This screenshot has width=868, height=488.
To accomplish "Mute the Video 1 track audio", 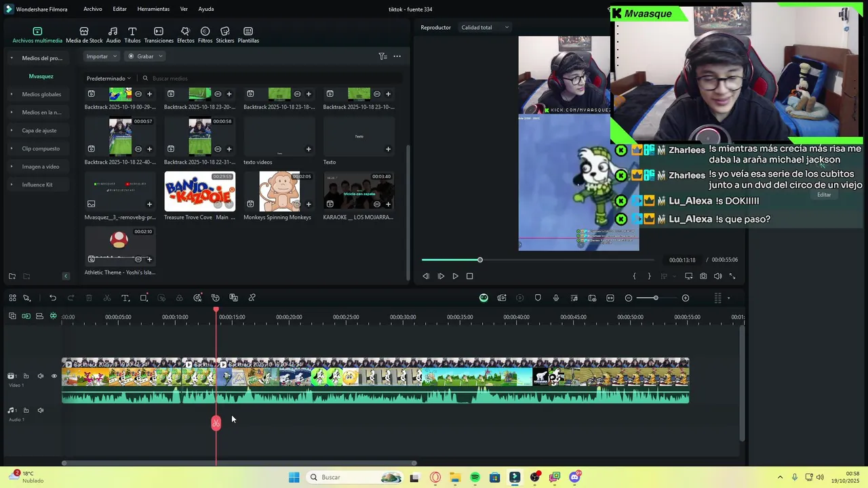I will point(41,376).
